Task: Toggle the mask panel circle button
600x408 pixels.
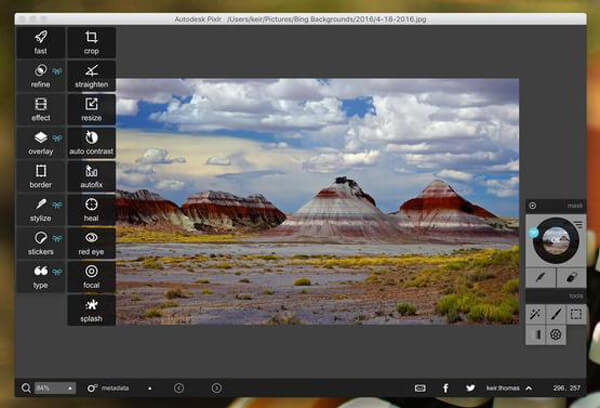Action: point(532,206)
